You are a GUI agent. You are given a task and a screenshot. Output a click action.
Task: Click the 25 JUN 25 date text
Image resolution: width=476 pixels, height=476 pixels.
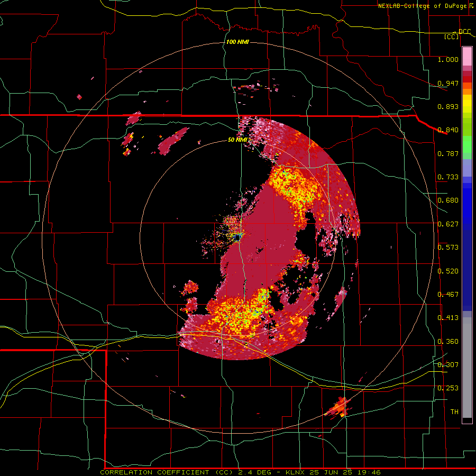click(x=331, y=472)
